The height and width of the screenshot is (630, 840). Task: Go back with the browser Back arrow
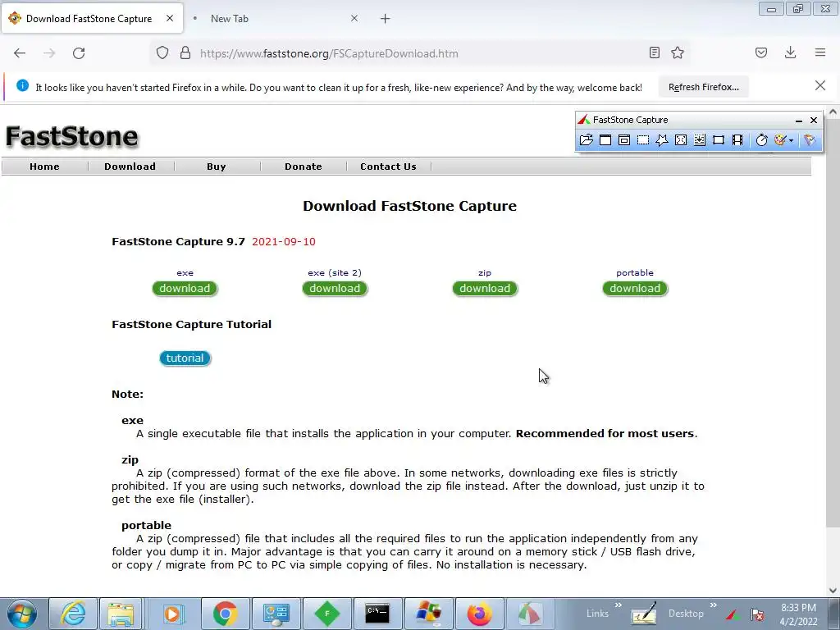coord(20,53)
